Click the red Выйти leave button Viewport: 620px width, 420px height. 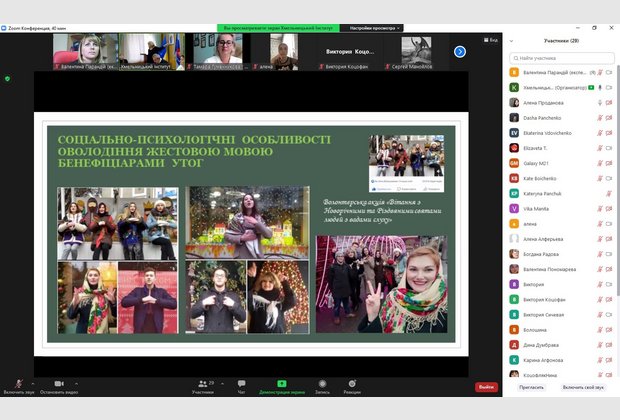pyautogui.click(x=486, y=387)
